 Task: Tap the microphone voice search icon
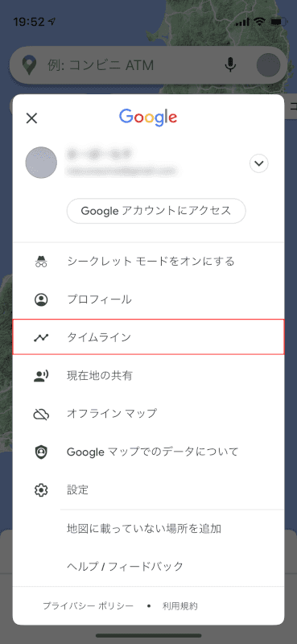coord(230,65)
